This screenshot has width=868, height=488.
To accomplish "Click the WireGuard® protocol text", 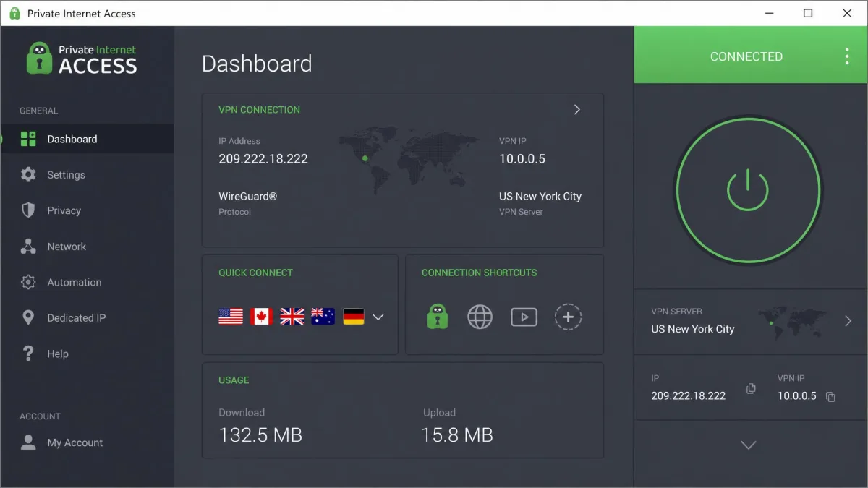I will click(x=247, y=196).
